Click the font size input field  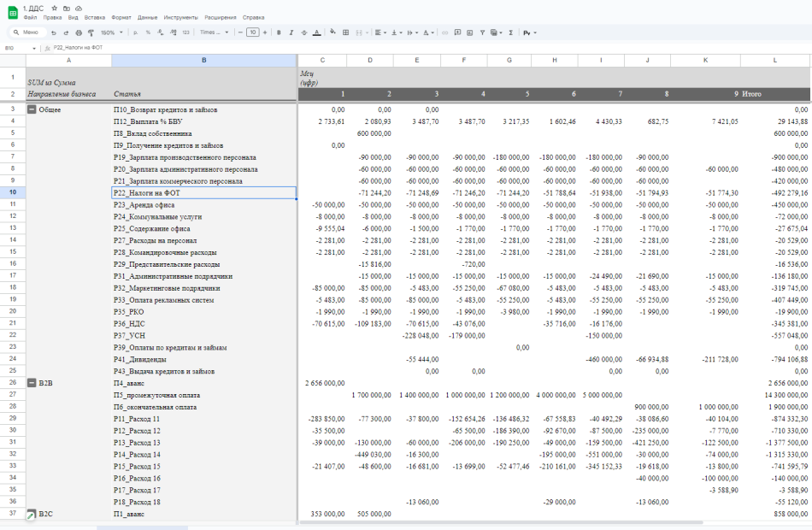tap(252, 32)
